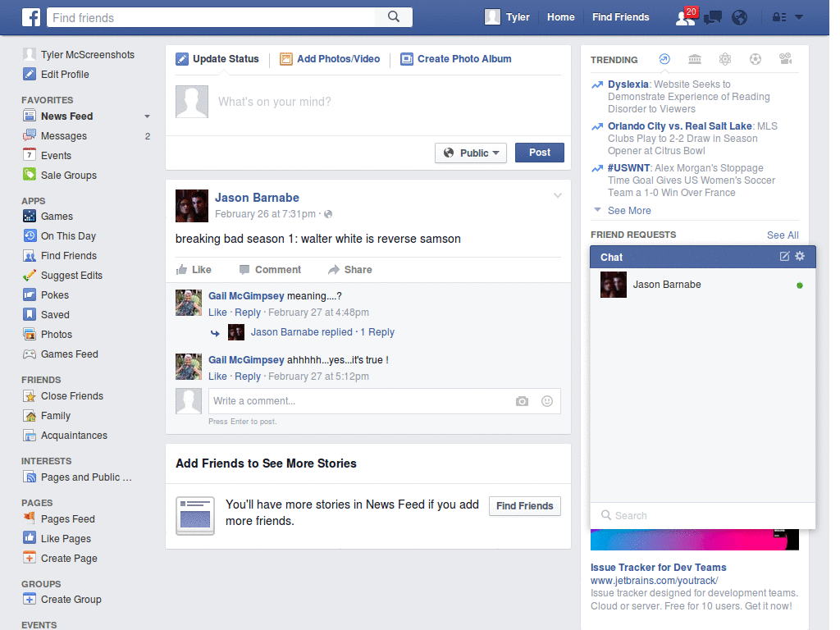
Task: Open privacy shortcuts lock icon
Action: point(779,17)
